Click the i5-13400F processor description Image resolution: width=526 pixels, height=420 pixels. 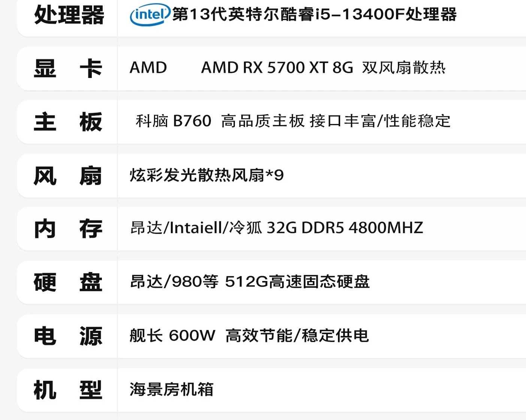(x=314, y=15)
